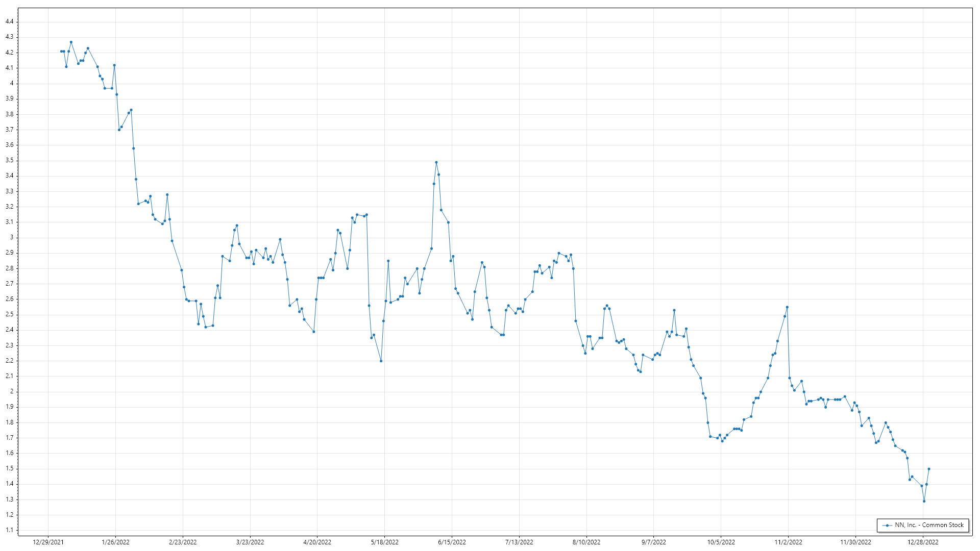The image size is (980, 551).
Task: Click the June peak data point at 3.49
Action: tap(436, 162)
